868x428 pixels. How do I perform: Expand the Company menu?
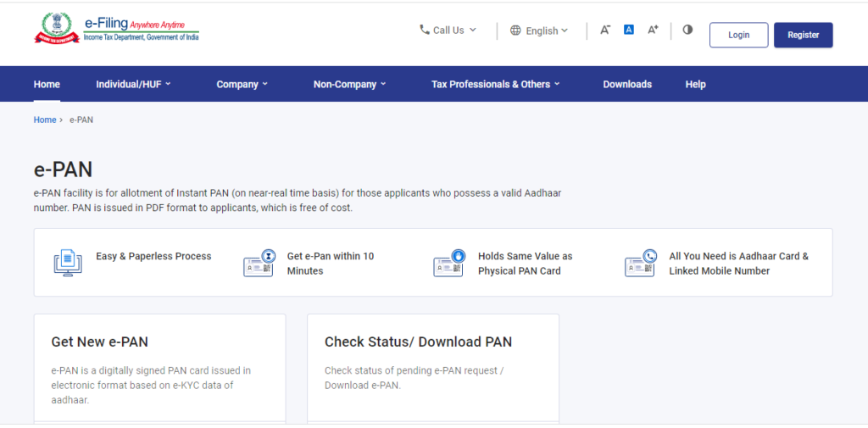point(242,84)
